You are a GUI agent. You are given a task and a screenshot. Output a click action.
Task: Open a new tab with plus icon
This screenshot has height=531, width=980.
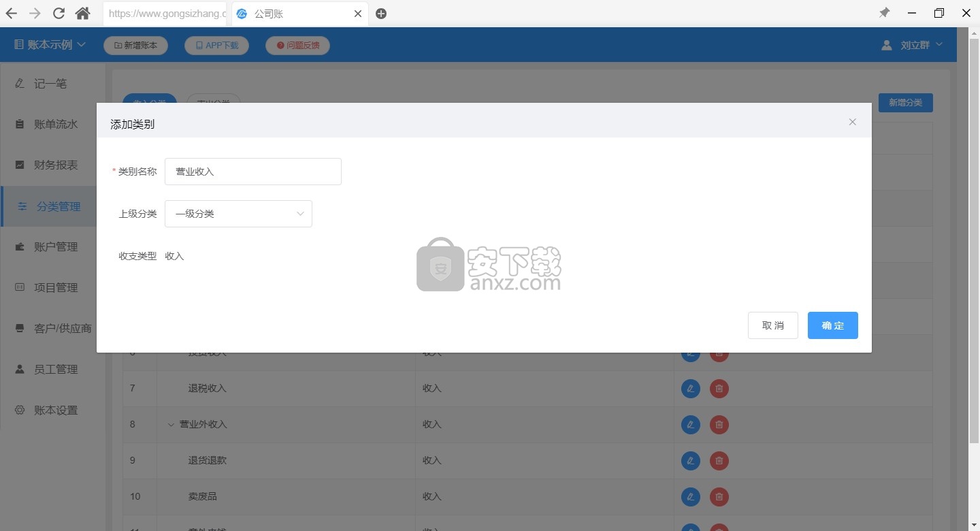point(381,14)
